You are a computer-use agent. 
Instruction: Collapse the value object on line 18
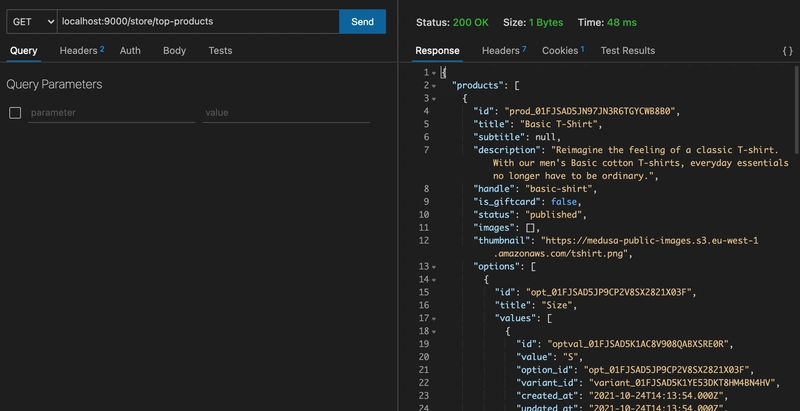434,331
